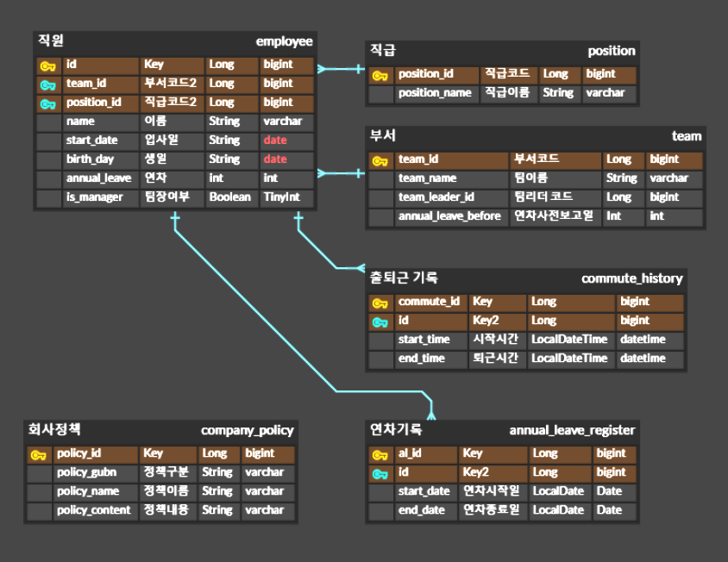This screenshot has width=728, height=562.
Task: Select the company_policy table title
Action: (247, 430)
